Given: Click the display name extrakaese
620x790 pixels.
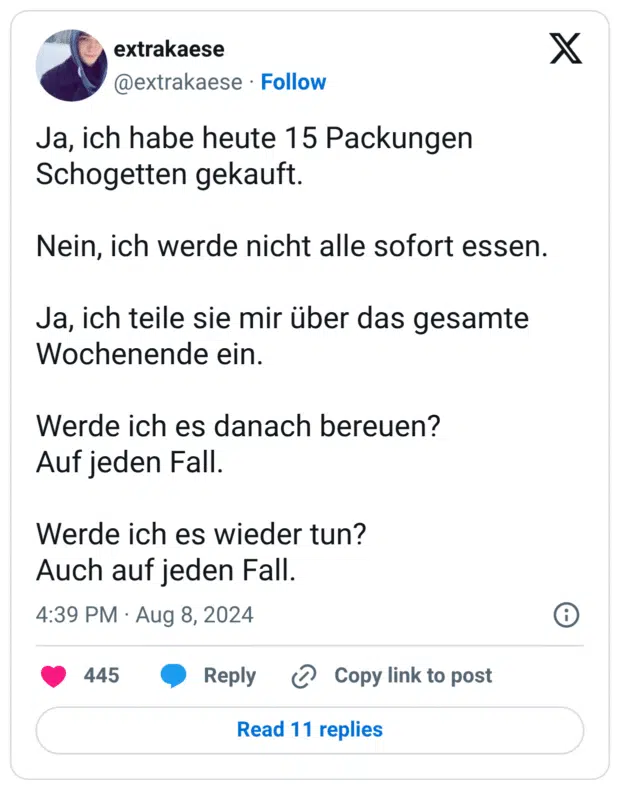Looking at the screenshot, I should [x=169, y=49].
